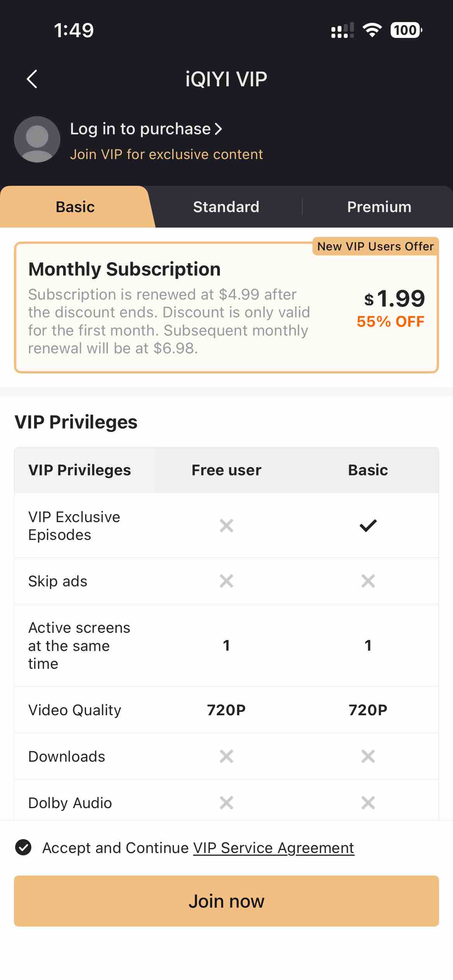Tap the New VIP Users Offer badge
The image size is (453, 980).
pos(375,247)
